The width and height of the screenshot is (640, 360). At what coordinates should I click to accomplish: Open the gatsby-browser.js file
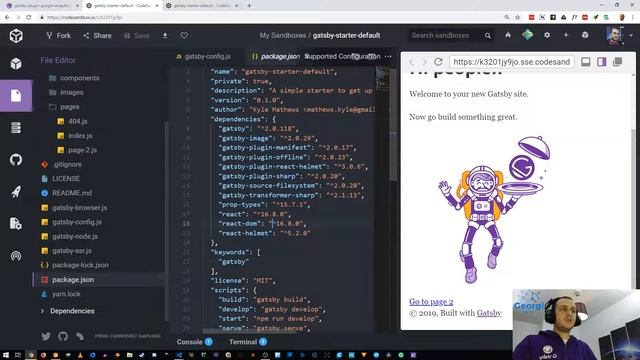click(74, 208)
